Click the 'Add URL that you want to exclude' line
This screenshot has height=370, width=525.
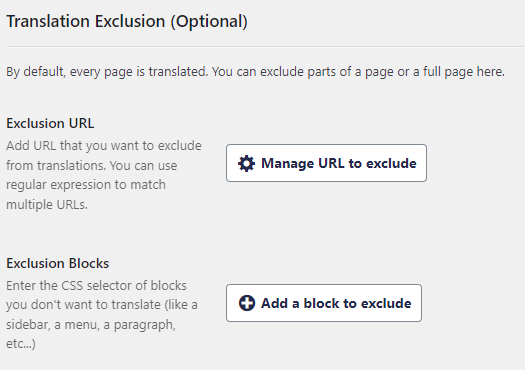[x=104, y=146]
